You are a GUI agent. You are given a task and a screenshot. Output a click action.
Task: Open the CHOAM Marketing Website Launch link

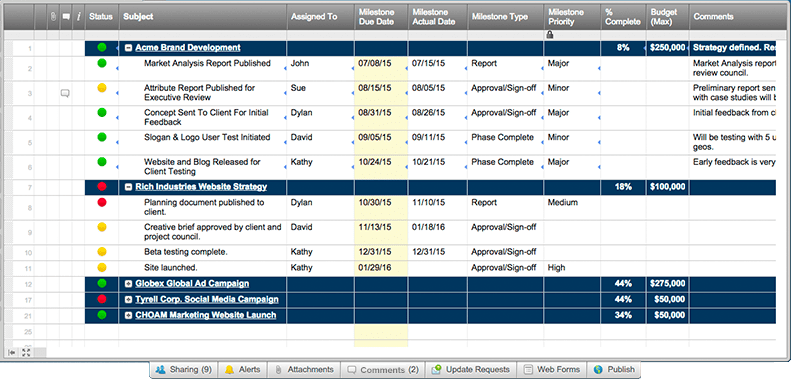205,315
